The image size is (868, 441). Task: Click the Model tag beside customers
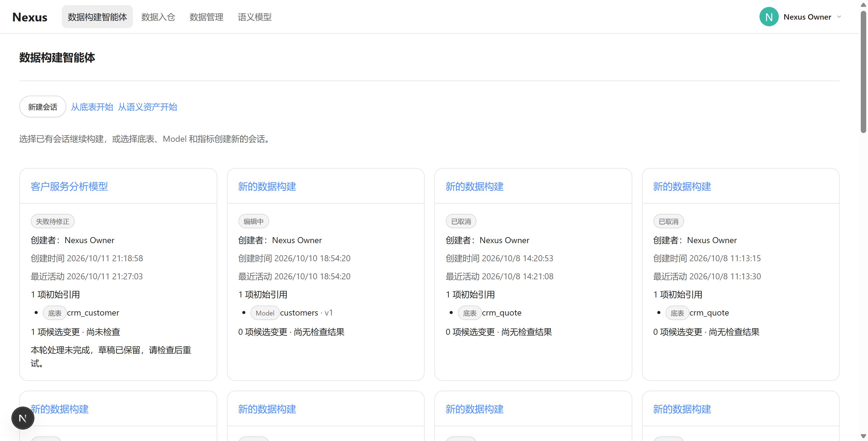click(x=265, y=313)
